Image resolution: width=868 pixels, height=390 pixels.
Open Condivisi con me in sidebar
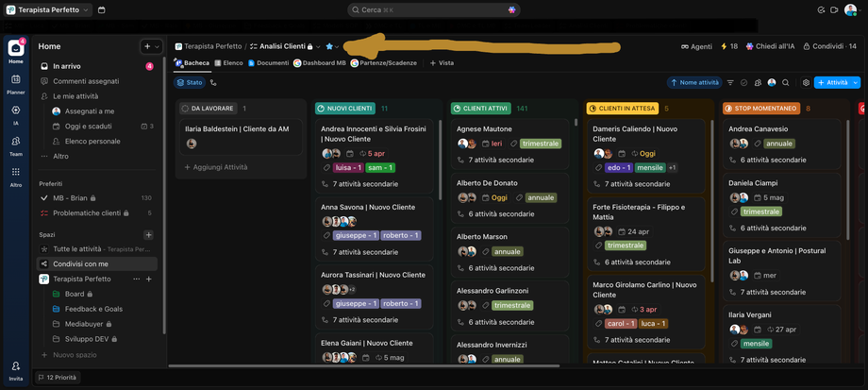(x=97, y=264)
